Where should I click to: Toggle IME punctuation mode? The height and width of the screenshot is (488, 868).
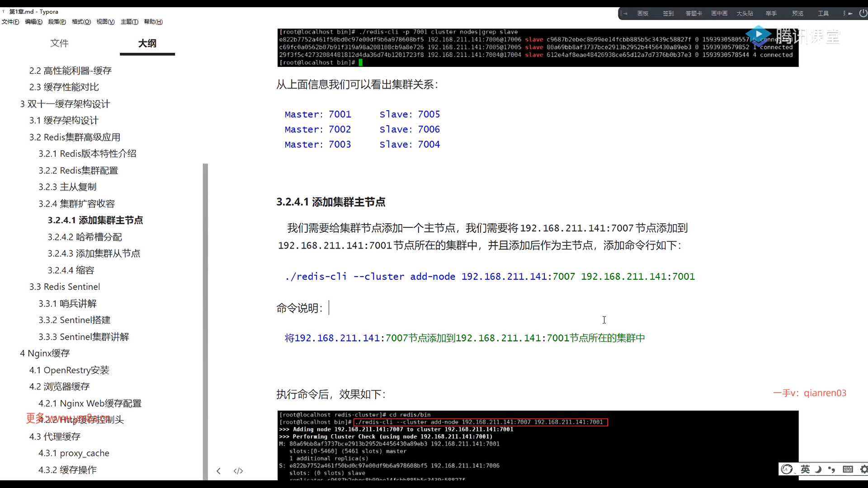tap(832, 469)
